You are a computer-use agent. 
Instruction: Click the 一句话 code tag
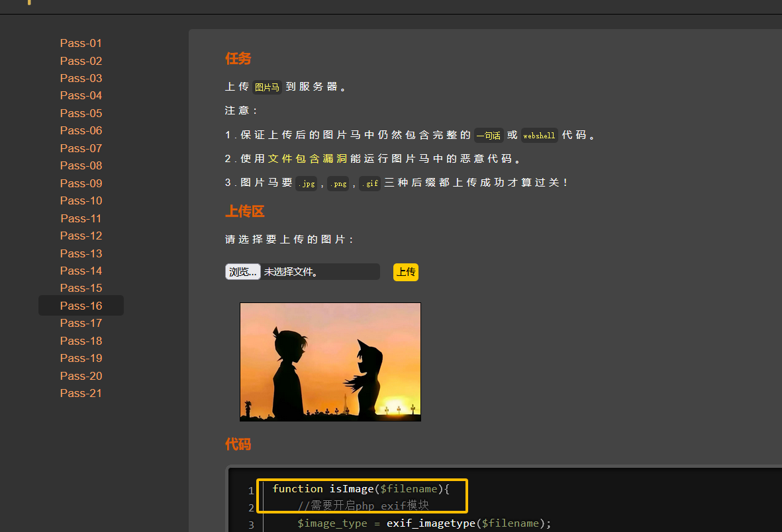click(488, 136)
